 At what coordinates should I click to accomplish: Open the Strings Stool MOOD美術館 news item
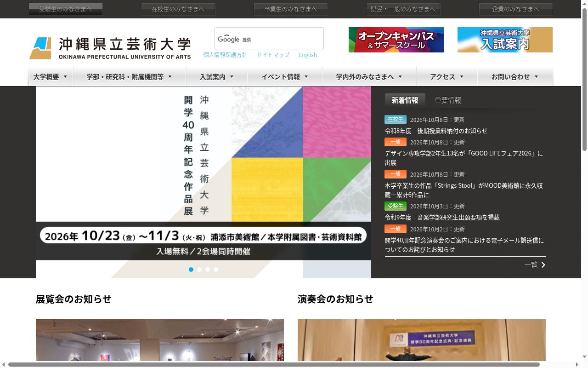(464, 190)
